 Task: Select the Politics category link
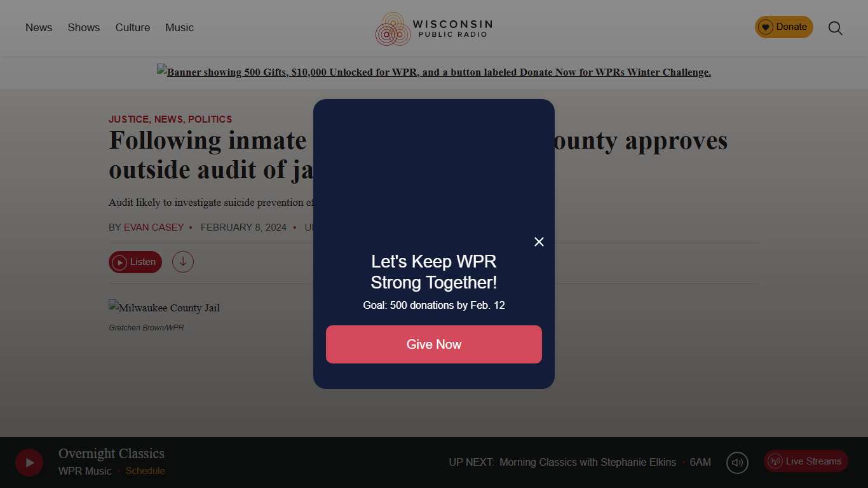pos(210,119)
